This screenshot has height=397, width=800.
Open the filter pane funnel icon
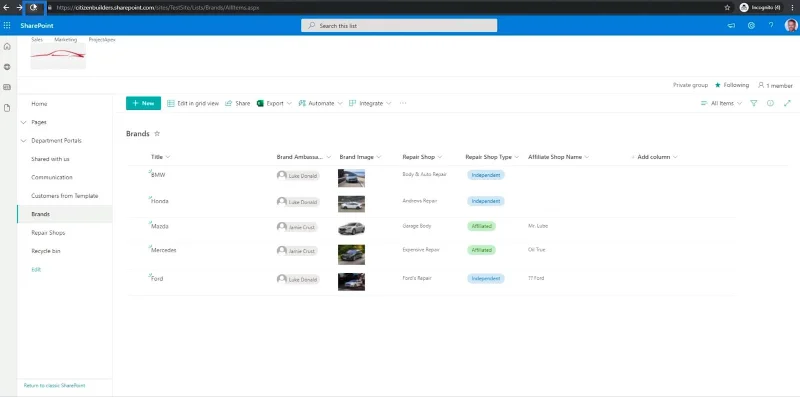(754, 103)
